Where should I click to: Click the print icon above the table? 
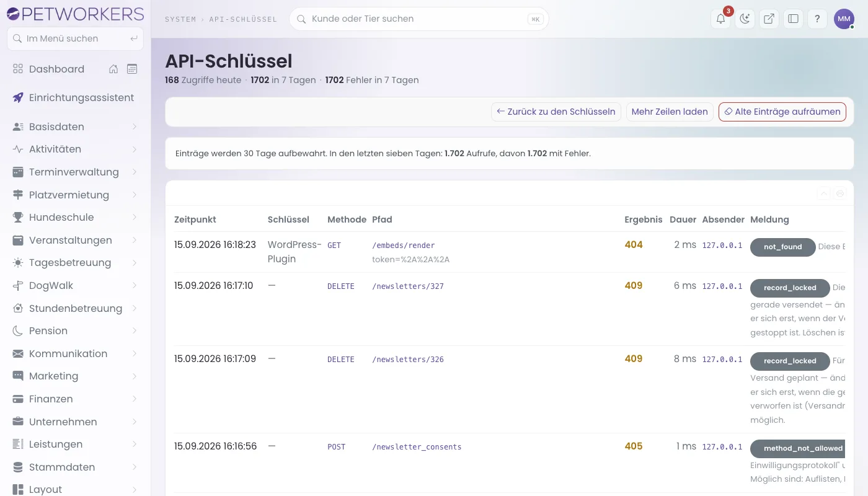click(x=840, y=193)
